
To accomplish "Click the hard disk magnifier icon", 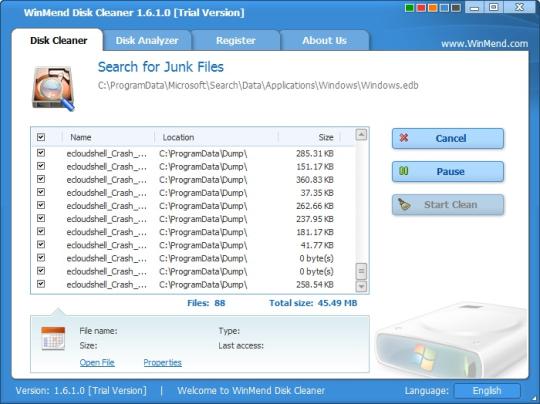I will coord(53,88).
